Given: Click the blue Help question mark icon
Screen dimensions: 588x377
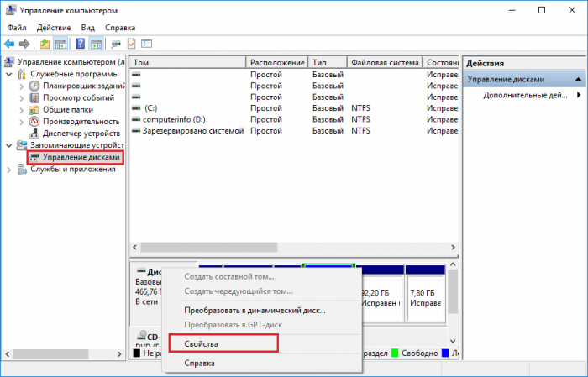Looking at the screenshot, I should 80,44.
